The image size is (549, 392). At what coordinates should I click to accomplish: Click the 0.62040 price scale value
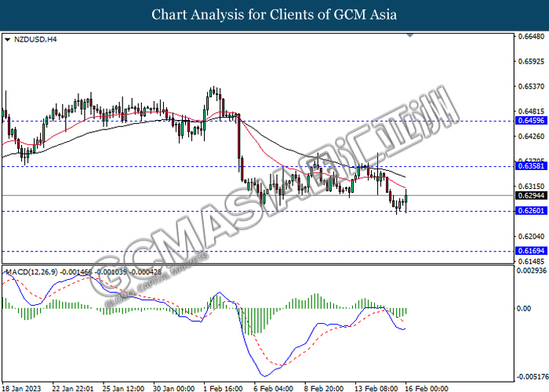click(x=531, y=237)
